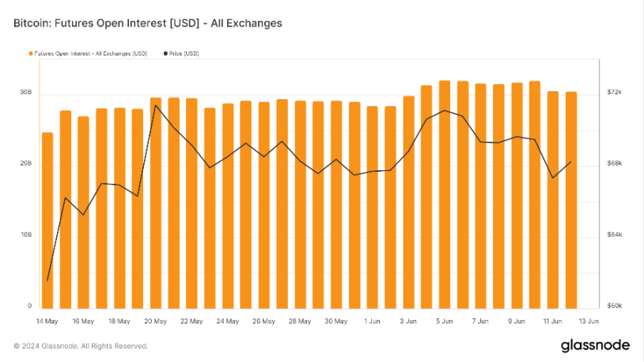Toggle the Price [USD] legend entry
The image size is (644, 362).
[181, 54]
